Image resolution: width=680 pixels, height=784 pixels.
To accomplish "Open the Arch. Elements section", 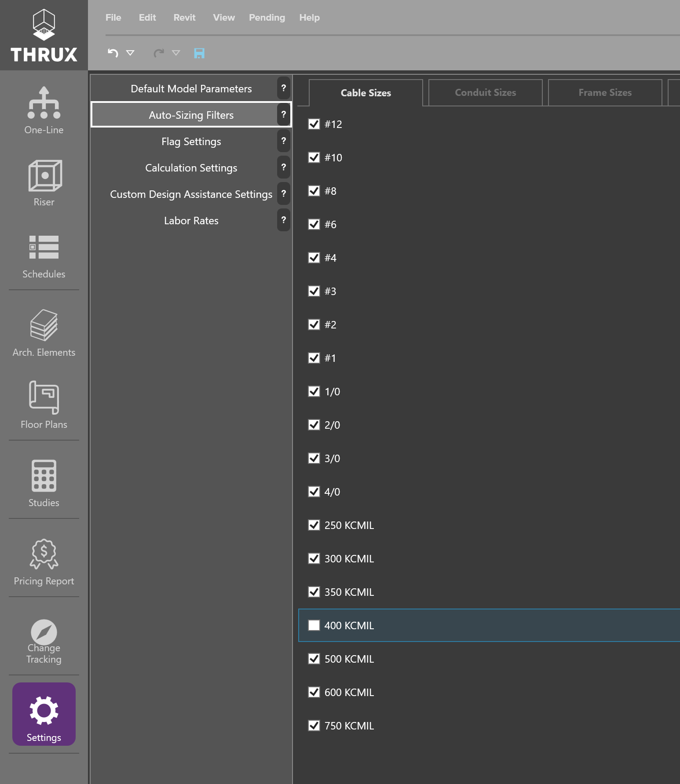I will tap(44, 333).
